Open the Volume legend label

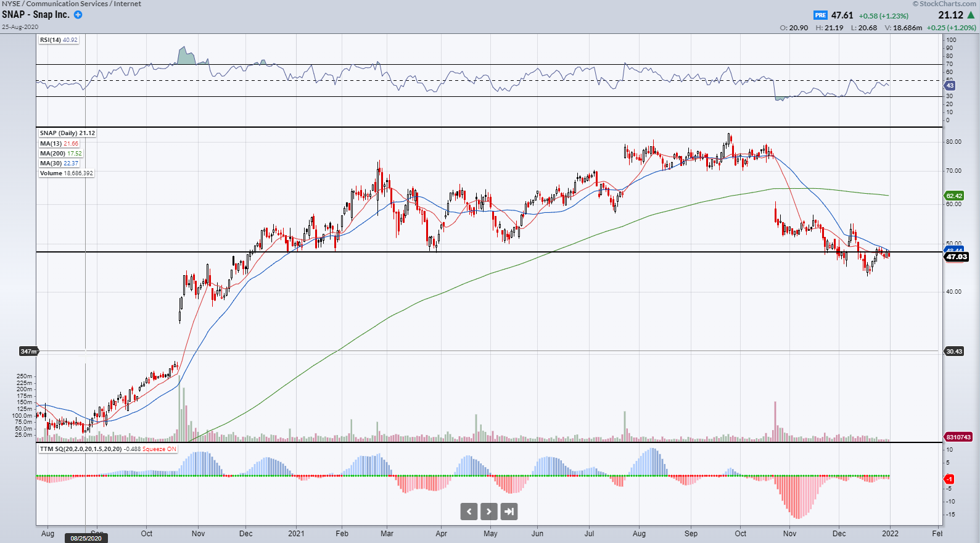pyautogui.click(x=66, y=173)
